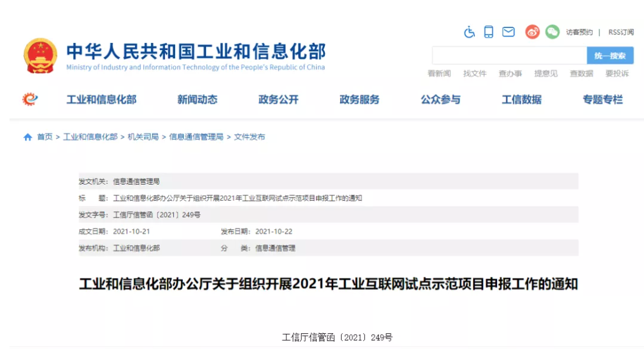644x350 pixels.
Task: Choose 找文件 below the search box
Action: point(475,73)
